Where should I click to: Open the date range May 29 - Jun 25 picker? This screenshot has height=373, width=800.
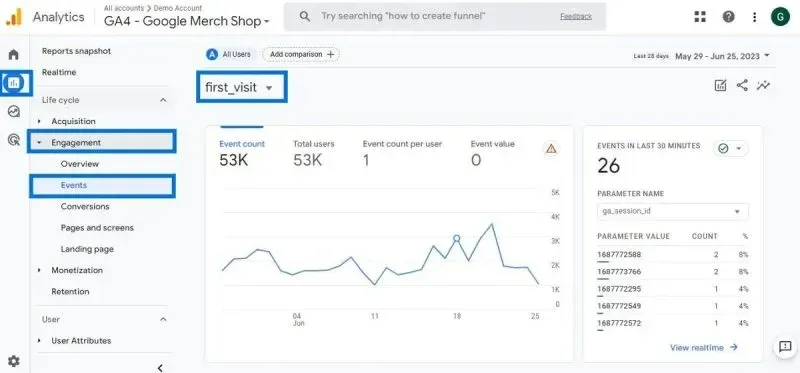coord(722,56)
